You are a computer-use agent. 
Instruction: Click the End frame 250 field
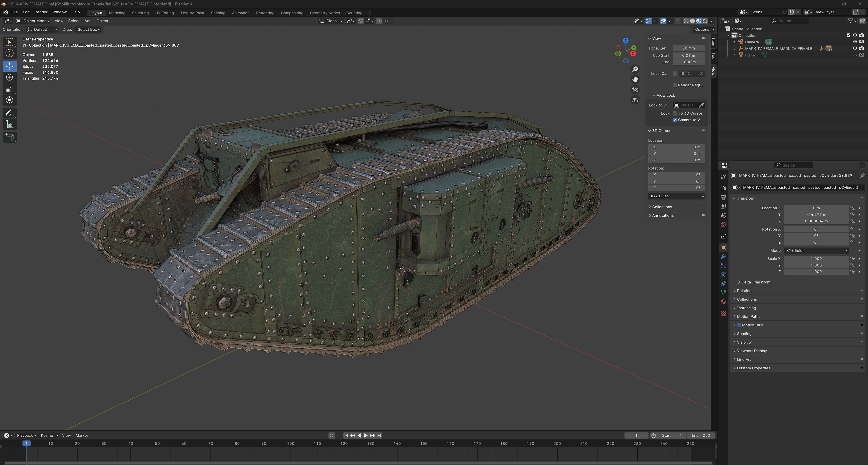701,436
